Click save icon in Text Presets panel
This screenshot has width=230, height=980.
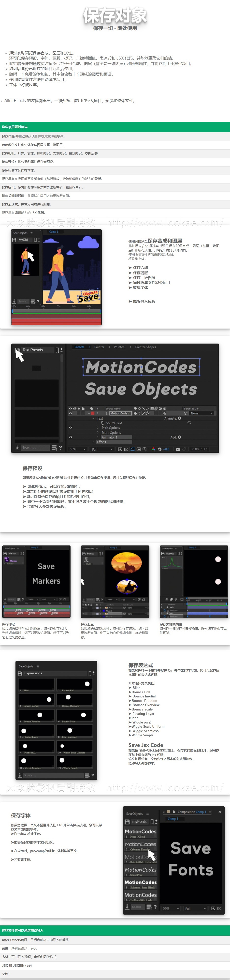pyautogui.click(x=17, y=350)
